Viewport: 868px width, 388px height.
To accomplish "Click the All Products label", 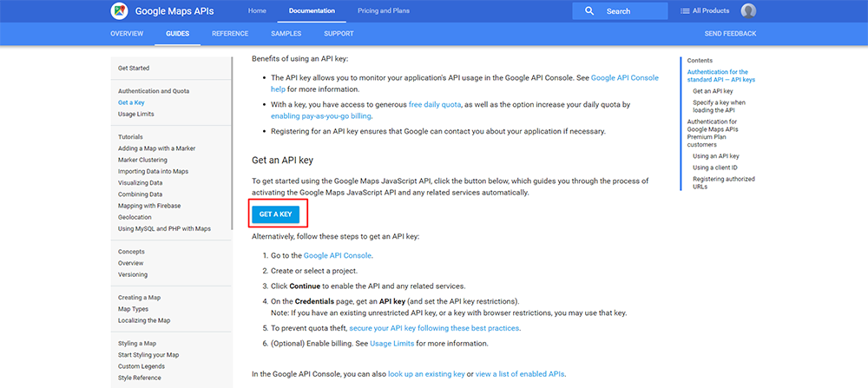I will (x=711, y=11).
